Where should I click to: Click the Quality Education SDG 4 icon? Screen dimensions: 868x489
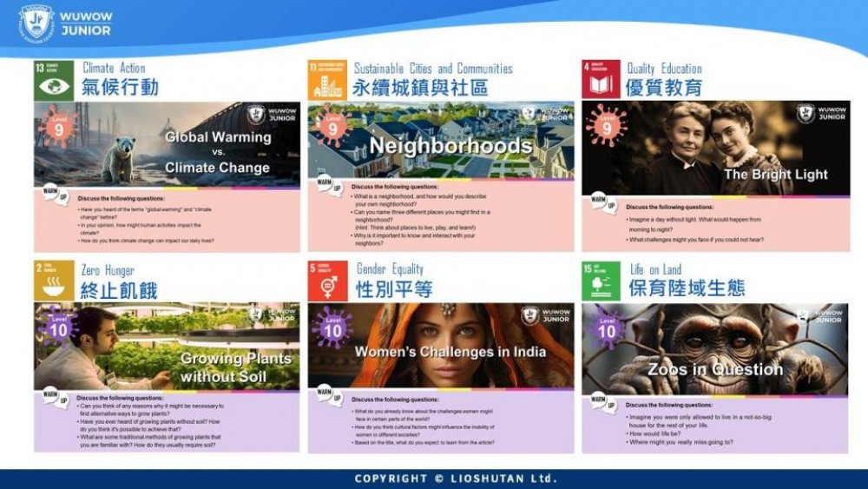coord(601,80)
